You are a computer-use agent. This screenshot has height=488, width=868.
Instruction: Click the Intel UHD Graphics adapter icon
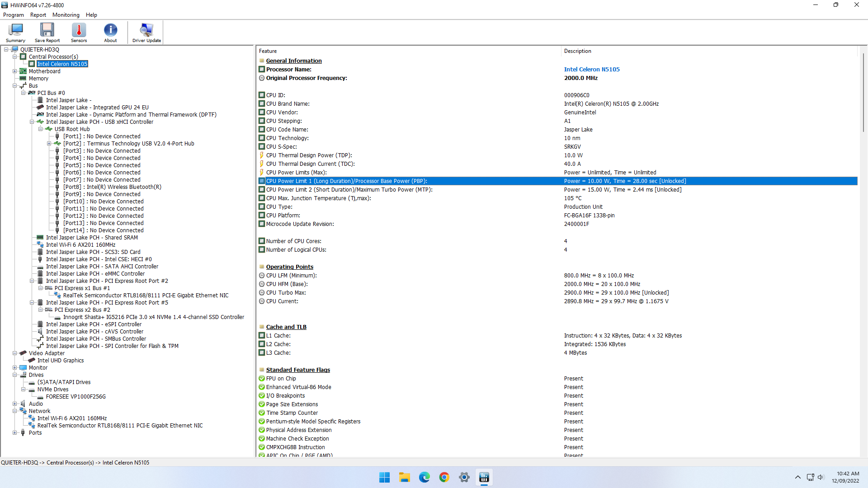pos(32,361)
